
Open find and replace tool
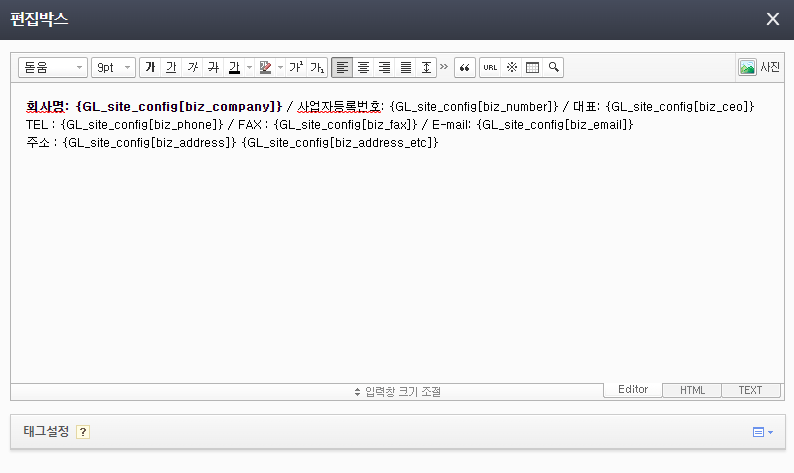coord(553,67)
